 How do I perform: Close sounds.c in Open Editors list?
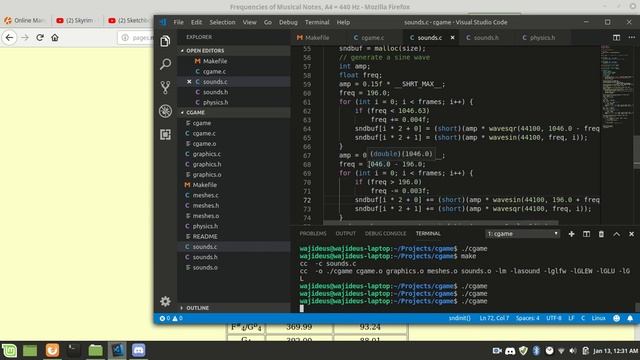189,82
